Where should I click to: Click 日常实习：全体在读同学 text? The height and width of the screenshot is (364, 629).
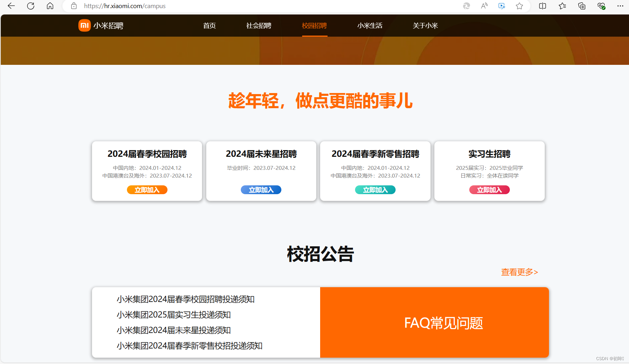coord(489,176)
